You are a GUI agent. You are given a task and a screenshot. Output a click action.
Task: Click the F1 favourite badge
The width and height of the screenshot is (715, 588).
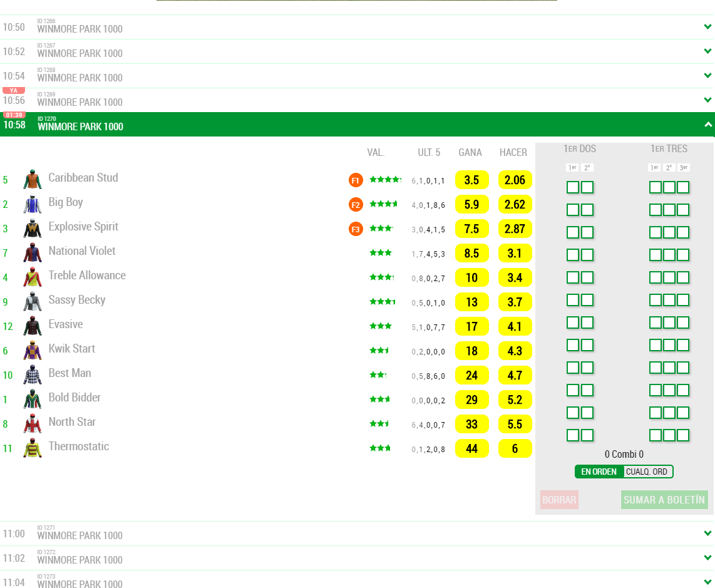coord(356,180)
